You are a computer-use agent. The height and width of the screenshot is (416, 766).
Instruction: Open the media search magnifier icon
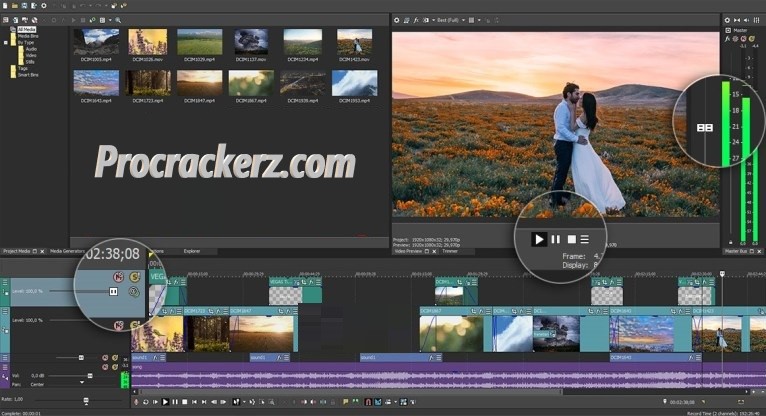point(118,20)
